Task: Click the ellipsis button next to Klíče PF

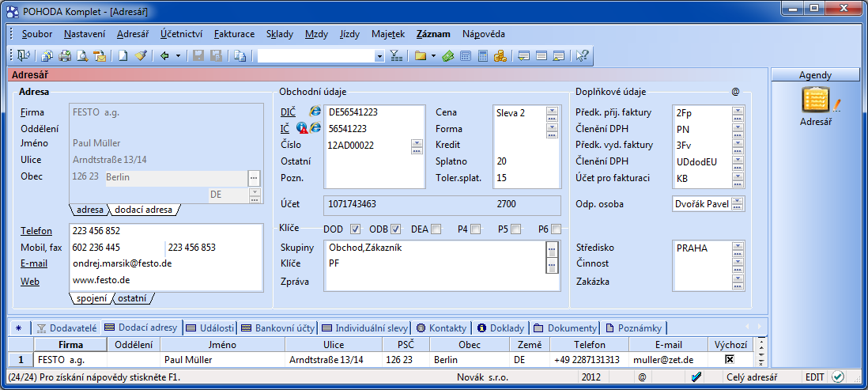Action: (x=551, y=265)
